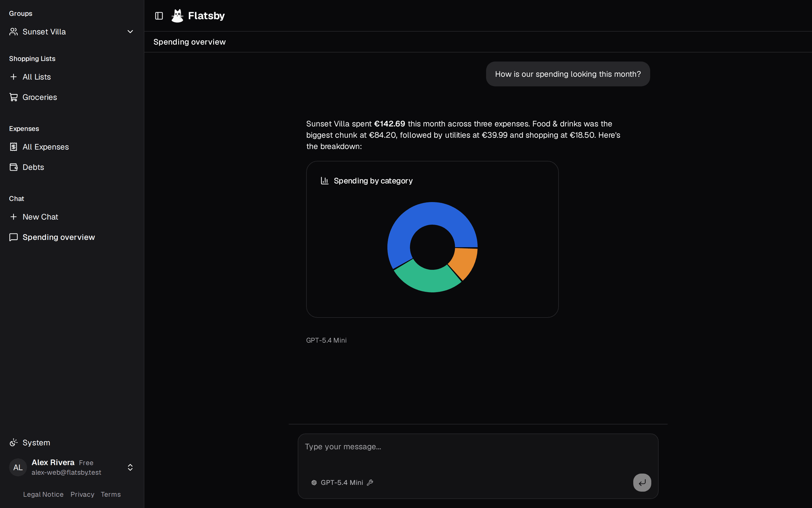Open the Groceries cart icon
Image resolution: width=812 pixels, height=508 pixels.
(14, 97)
